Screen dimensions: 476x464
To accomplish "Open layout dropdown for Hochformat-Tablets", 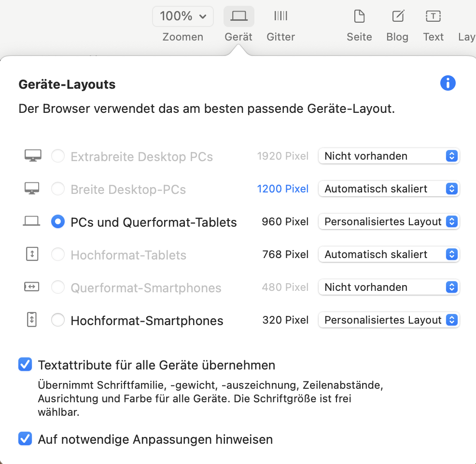I will point(389,254).
